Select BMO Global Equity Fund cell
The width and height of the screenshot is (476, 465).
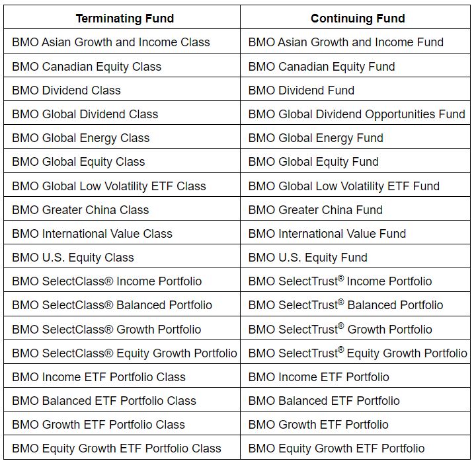click(x=313, y=162)
